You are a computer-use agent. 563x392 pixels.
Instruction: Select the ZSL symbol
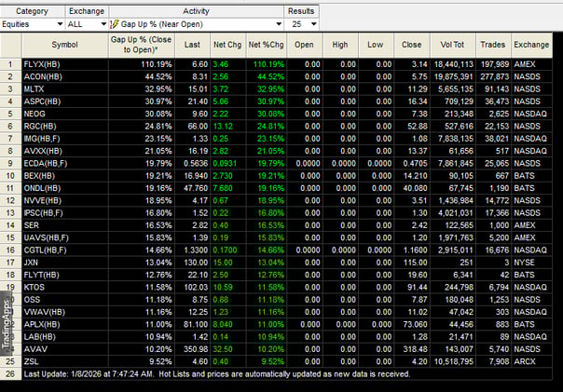(32, 361)
